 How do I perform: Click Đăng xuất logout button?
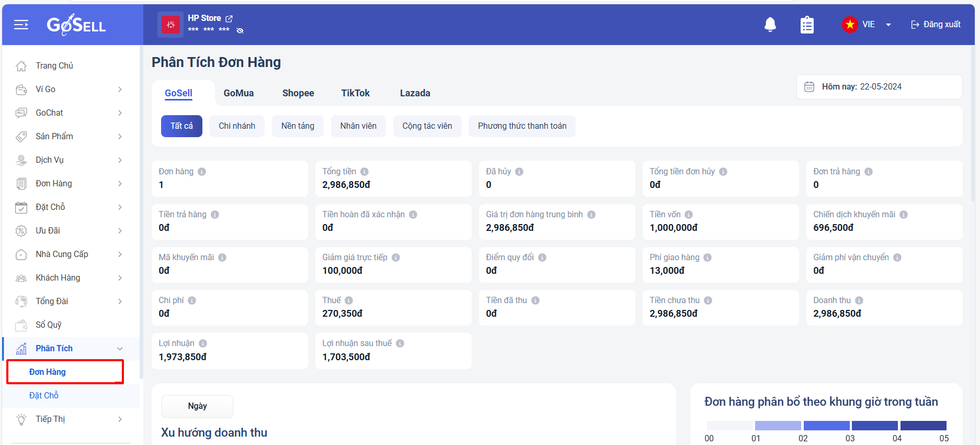936,25
